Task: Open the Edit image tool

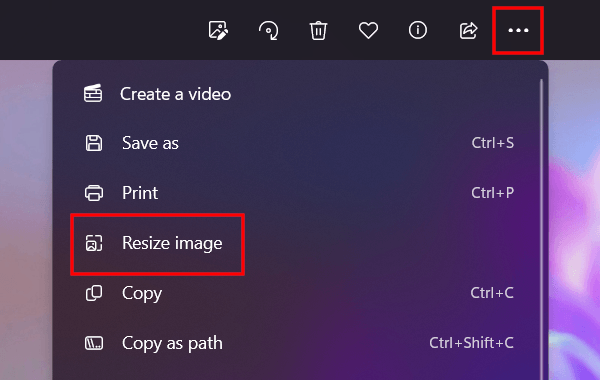Action: click(218, 30)
